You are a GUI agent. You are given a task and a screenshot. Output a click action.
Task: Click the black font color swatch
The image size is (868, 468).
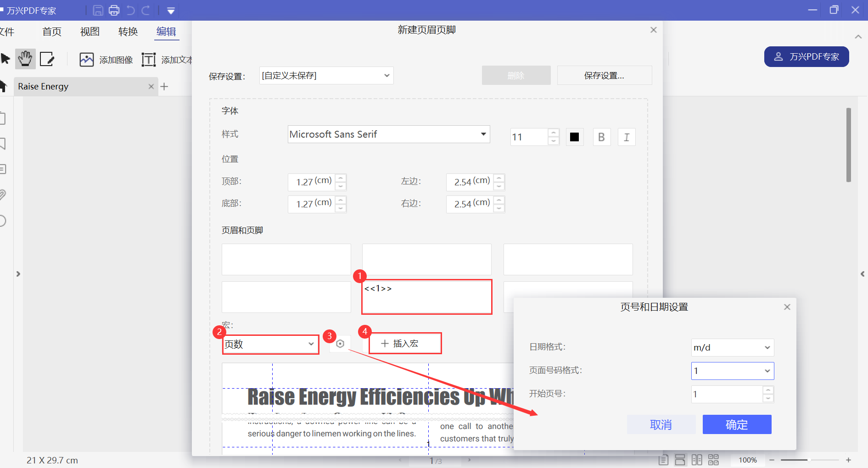(x=574, y=136)
